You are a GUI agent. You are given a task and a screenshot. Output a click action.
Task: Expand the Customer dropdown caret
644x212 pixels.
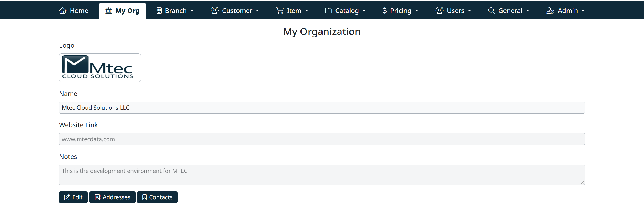(x=257, y=11)
